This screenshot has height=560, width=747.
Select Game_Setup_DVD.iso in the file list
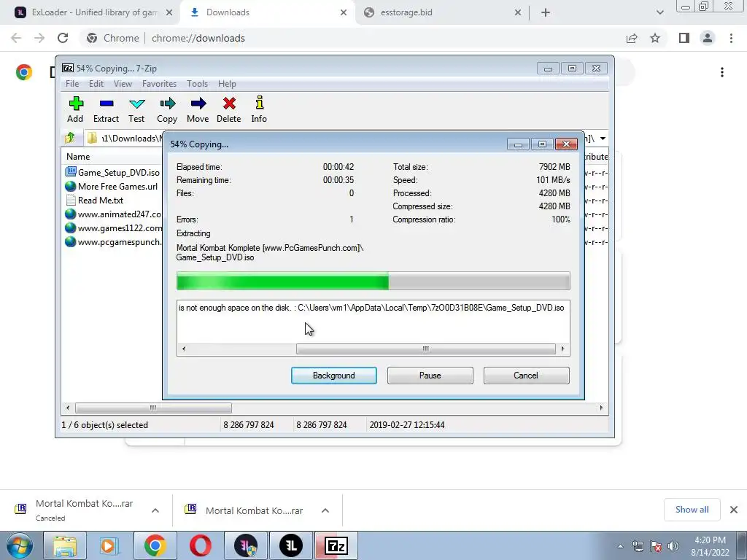pyautogui.click(x=113, y=172)
